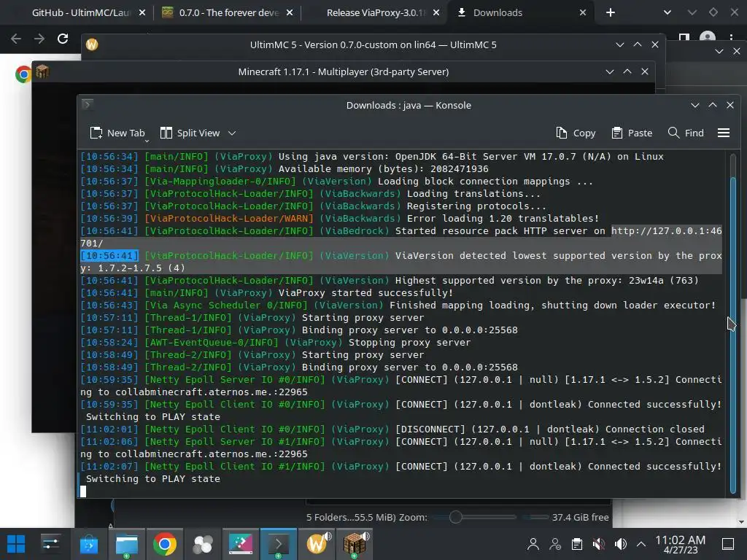747x560 pixels.
Task: Open the Konsole hamburger menu
Action: 723,133
